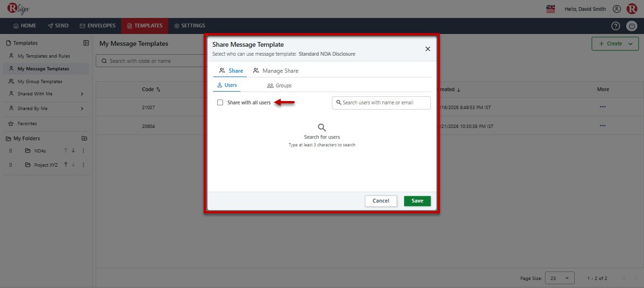Viewport: 644px width, 288px height.
Task: Click template code 20804
Action: (x=149, y=126)
